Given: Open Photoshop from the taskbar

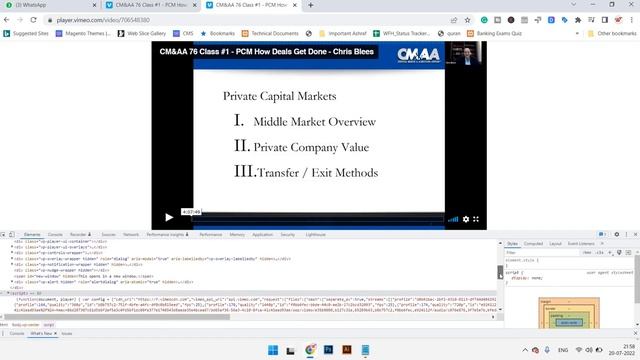Looking at the screenshot, I should coord(328,350).
